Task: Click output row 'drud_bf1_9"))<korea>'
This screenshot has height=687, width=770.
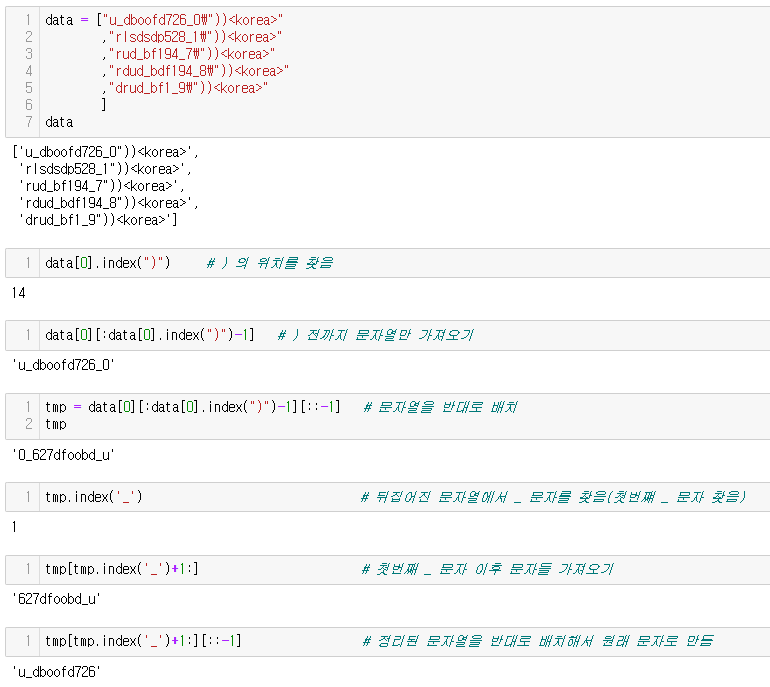Action: [98, 220]
